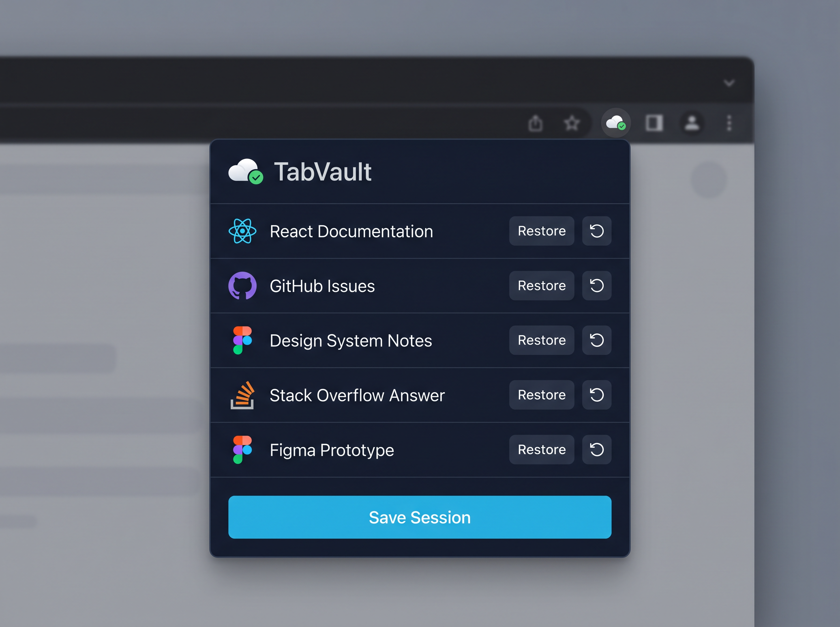Click the TabVault cloud logo in the popup header

pyautogui.click(x=246, y=172)
